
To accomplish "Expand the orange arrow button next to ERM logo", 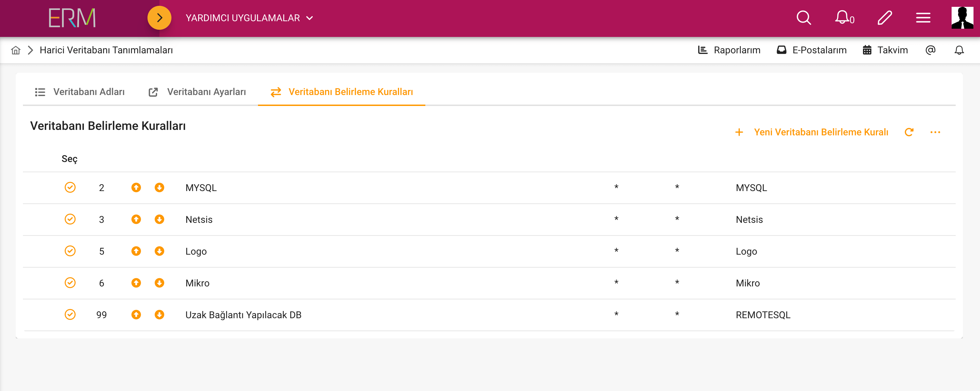I will tap(159, 17).
